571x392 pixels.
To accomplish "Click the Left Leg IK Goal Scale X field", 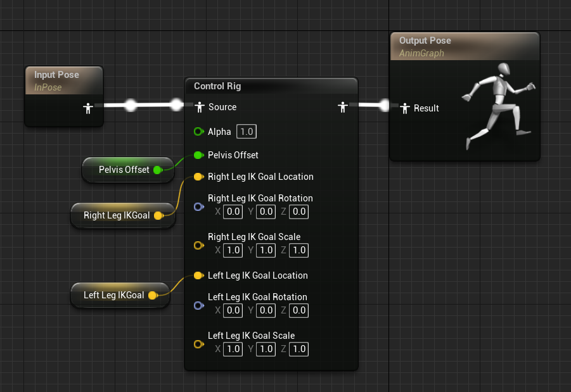I will (x=233, y=349).
